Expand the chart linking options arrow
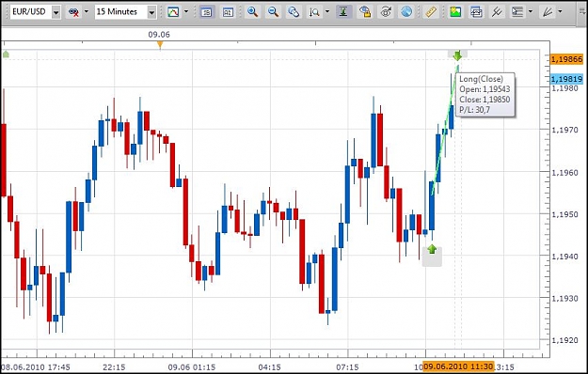This screenshot has width=588, height=374. (x=87, y=12)
